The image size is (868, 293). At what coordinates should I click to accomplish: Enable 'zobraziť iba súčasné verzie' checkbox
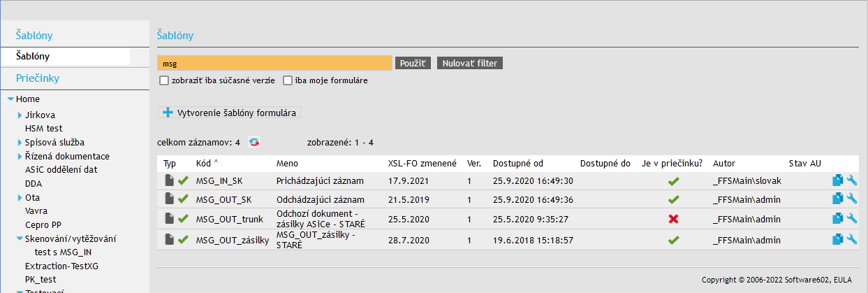coord(164,80)
